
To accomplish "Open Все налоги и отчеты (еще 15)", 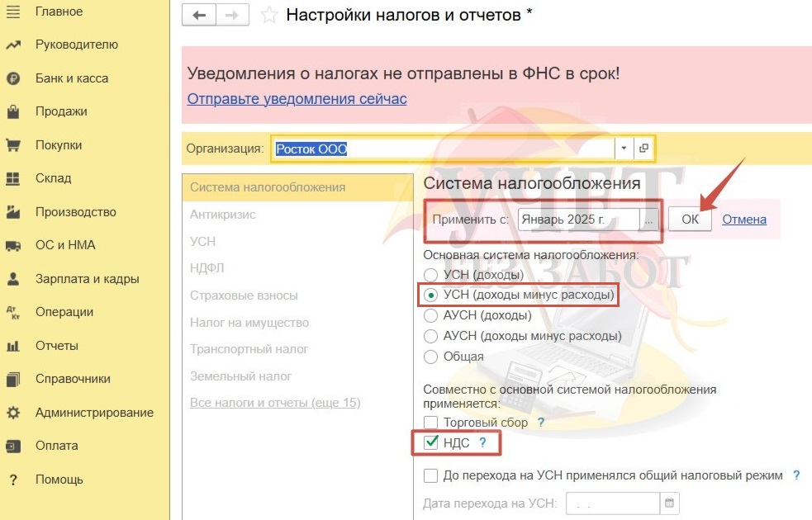I will point(275,403).
